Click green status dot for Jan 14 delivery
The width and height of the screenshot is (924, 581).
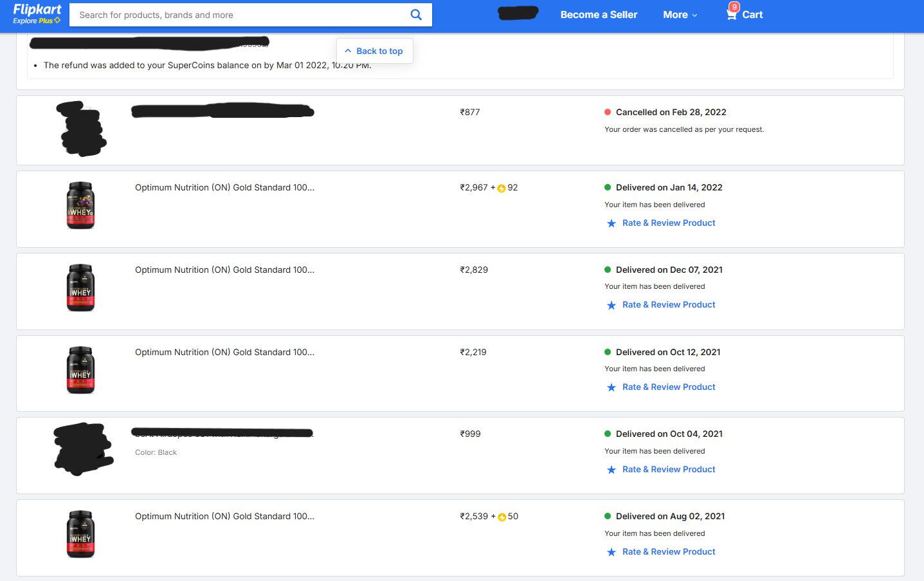tap(608, 187)
